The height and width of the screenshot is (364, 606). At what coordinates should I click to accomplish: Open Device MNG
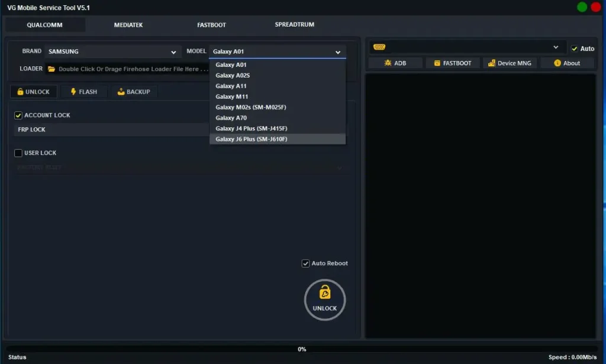[x=510, y=63]
